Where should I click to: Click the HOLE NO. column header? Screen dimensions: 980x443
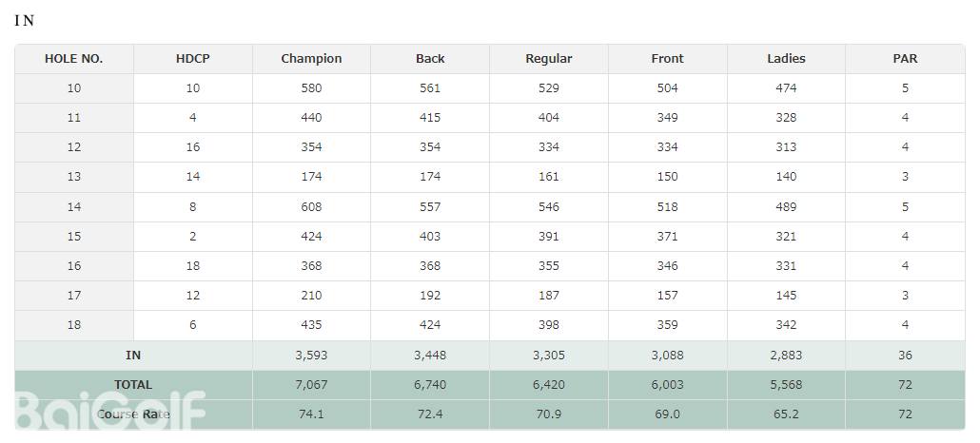click(x=74, y=59)
